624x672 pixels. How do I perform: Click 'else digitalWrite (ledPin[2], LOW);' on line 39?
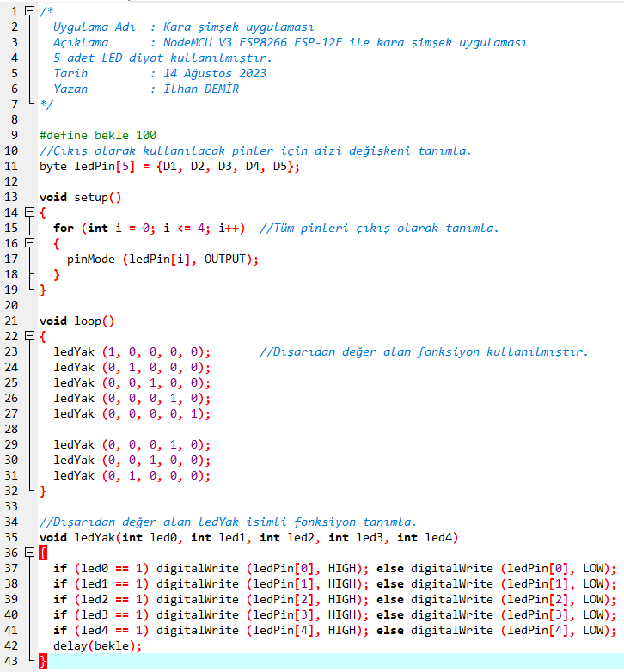tap(496, 599)
